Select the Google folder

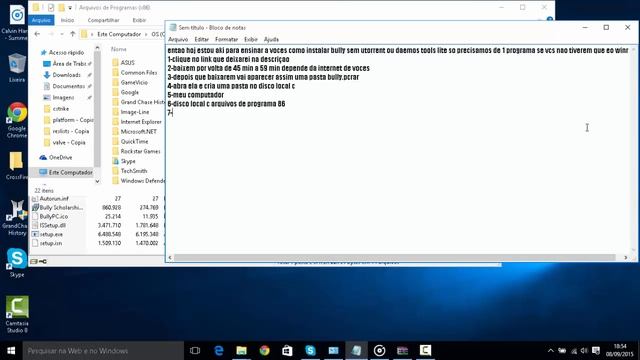click(129, 92)
